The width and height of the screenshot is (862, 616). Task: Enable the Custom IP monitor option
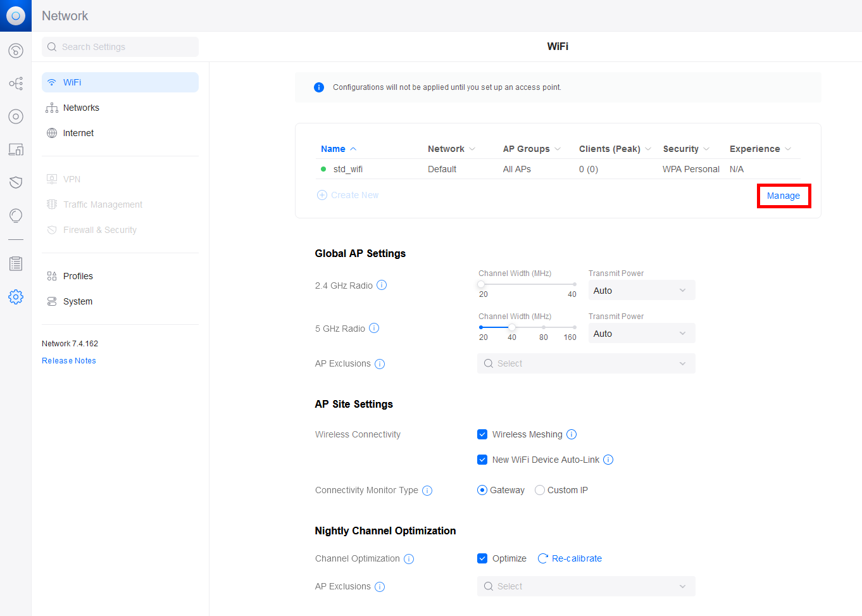click(x=539, y=489)
